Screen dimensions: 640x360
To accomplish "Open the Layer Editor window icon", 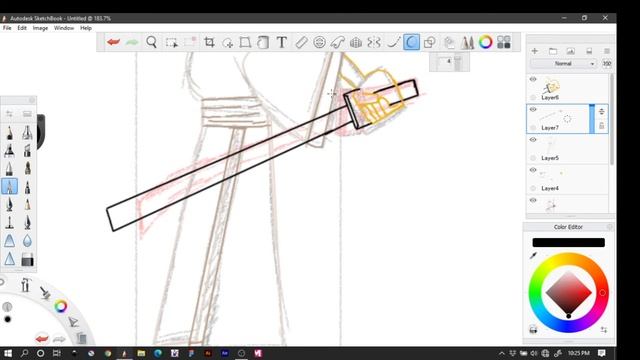I will point(449,42).
